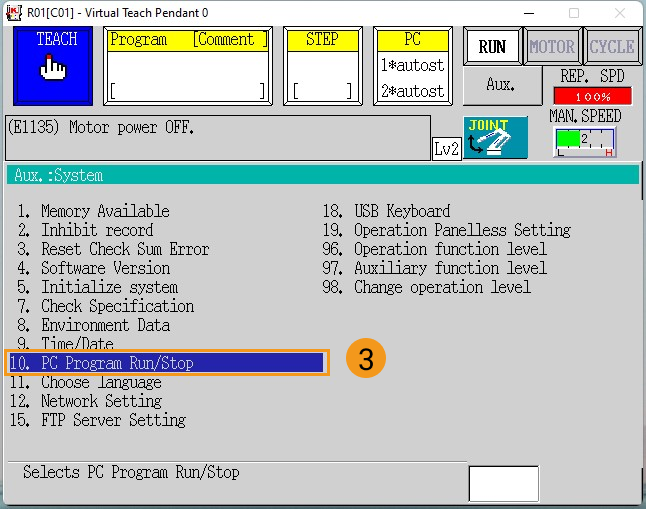The height and width of the screenshot is (509, 646).
Task: Select the JOINT coordinate robot icon
Action: click(x=496, y=137)
